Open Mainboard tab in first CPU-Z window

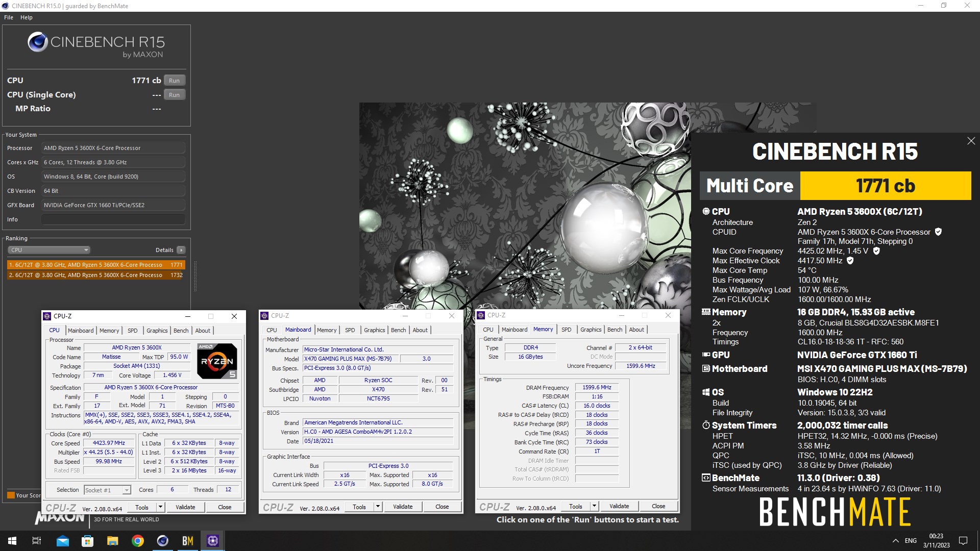[x=81, y=331]
